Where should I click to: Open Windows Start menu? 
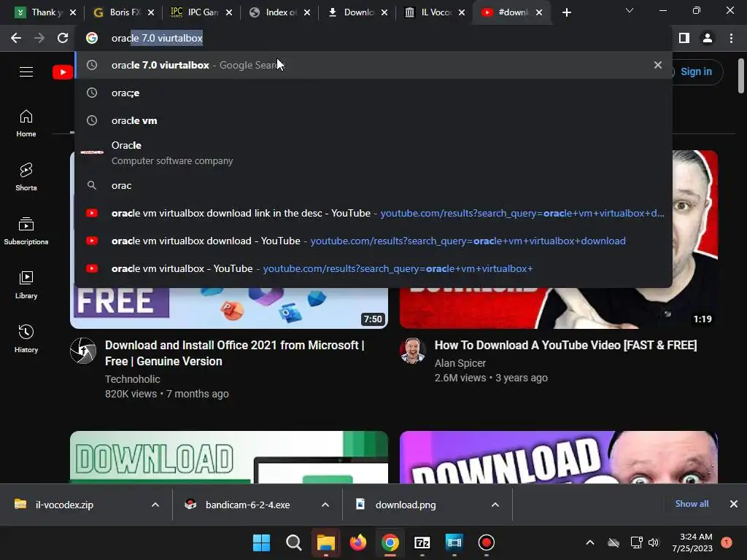coord(262,542)
